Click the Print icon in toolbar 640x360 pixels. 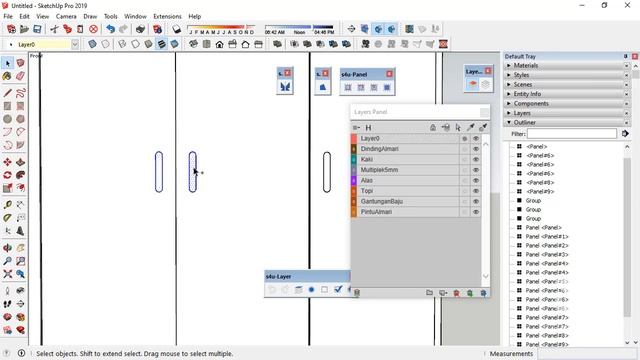click(x=140, y=29)
